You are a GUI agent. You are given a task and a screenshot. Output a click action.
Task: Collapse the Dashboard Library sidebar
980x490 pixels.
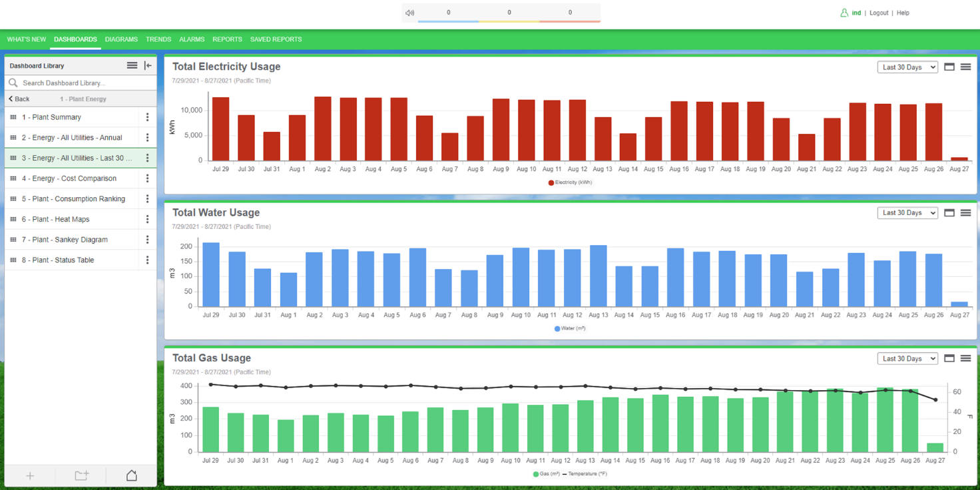click(148, 65)
